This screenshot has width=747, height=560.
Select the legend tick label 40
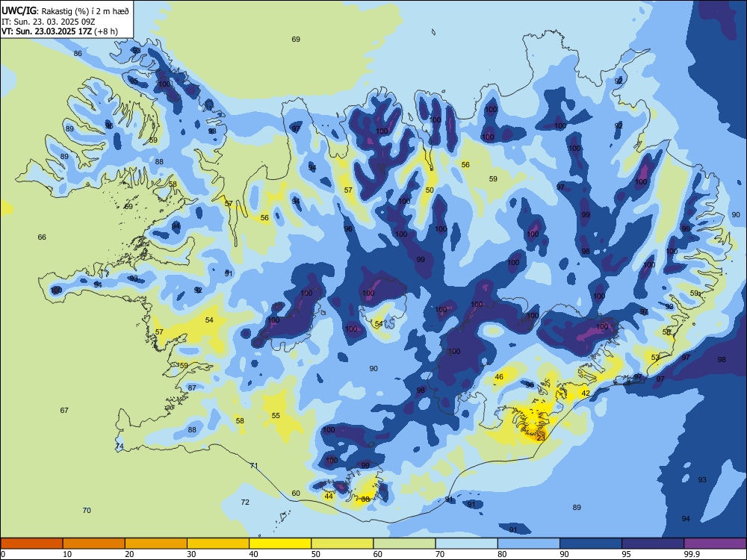[253, 554]
